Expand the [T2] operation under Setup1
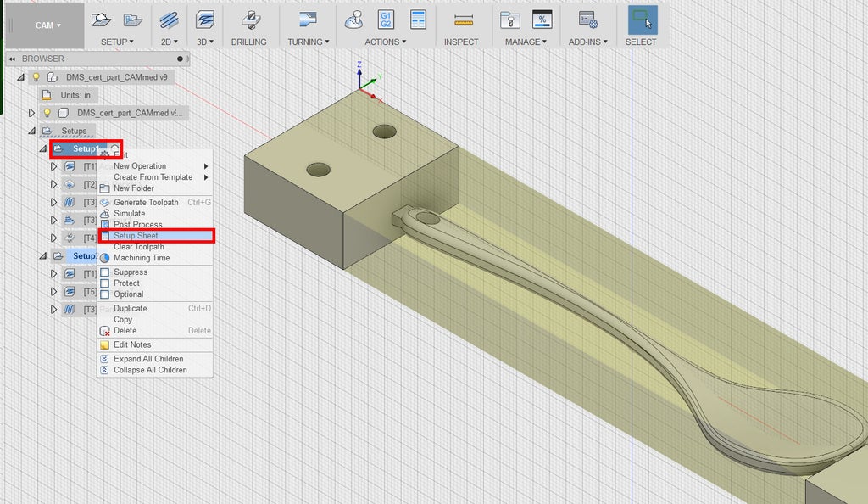Screen dimensions: 868x504 (53, 184)
